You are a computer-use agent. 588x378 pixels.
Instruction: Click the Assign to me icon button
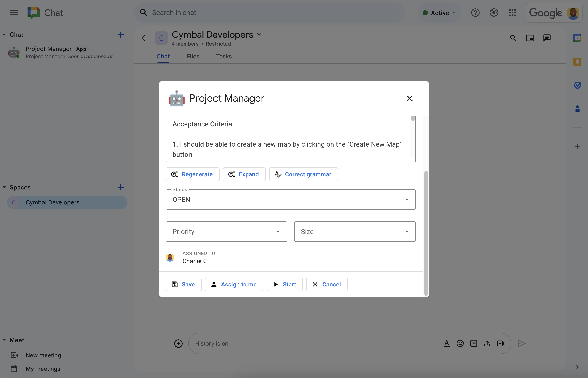[x=213, y=284]
